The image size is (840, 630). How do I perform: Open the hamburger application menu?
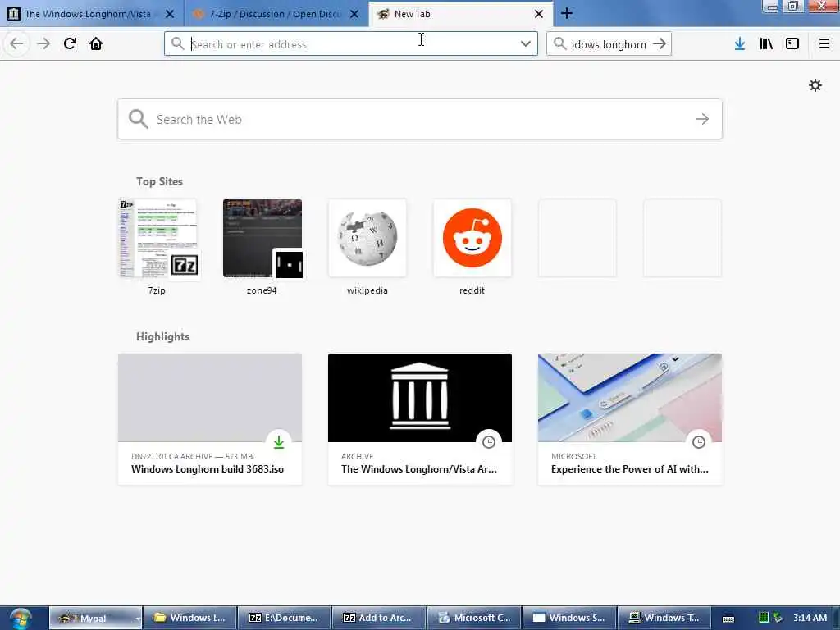824,44
